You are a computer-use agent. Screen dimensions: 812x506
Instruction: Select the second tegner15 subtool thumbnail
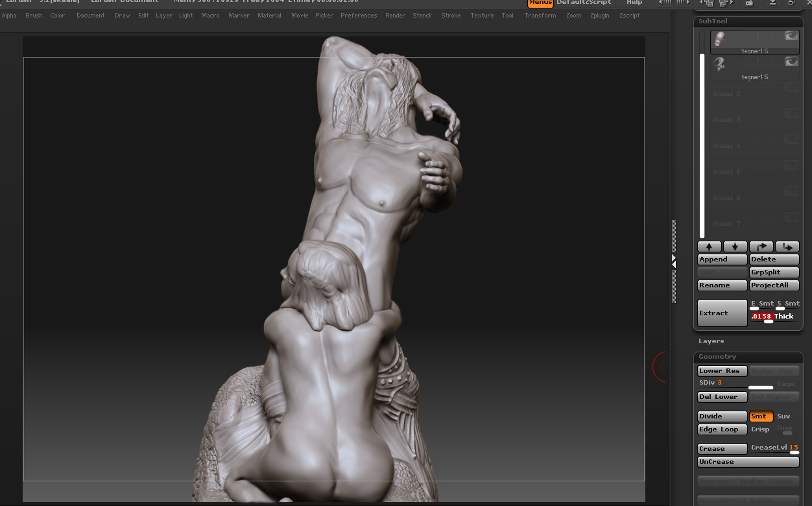pyautogui.click(x=719, y=64)
